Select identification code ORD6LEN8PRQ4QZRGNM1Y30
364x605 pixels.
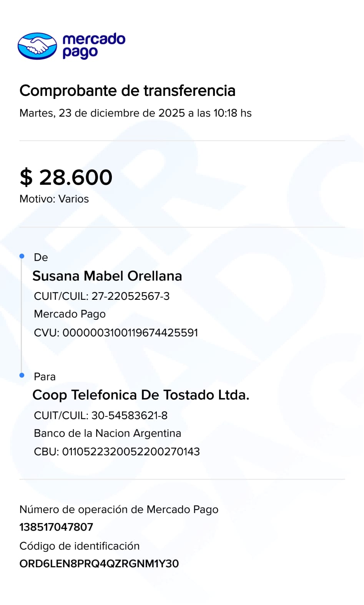point(99,564)
